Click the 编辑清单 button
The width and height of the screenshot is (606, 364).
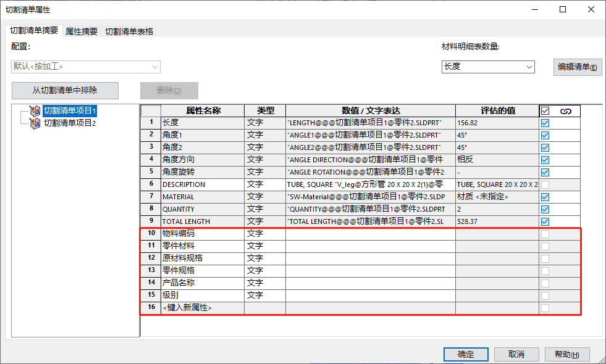pos(578,67)
